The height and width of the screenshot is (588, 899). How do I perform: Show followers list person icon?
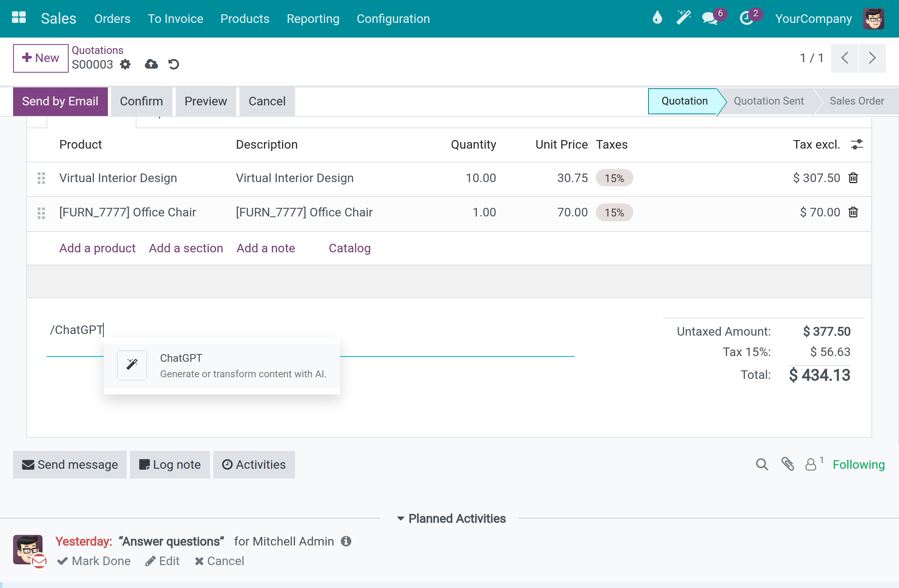811,464
